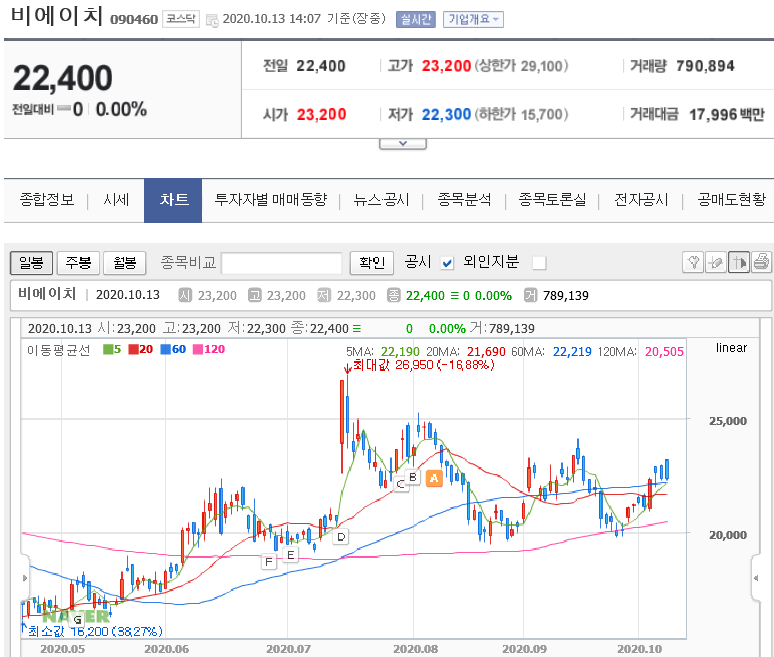Viewport: 774px width, 657px height.
Task: Click the 시 open price icon
Action: point(185,295)
